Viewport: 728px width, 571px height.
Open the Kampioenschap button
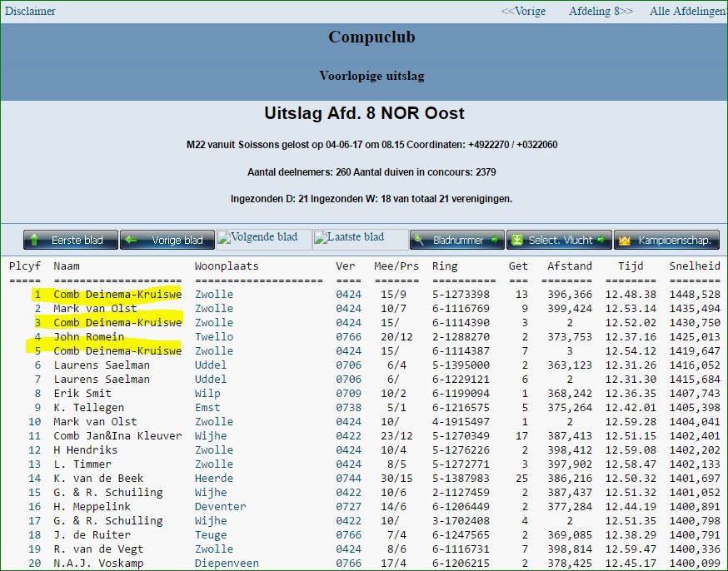[x=666, y=240]
